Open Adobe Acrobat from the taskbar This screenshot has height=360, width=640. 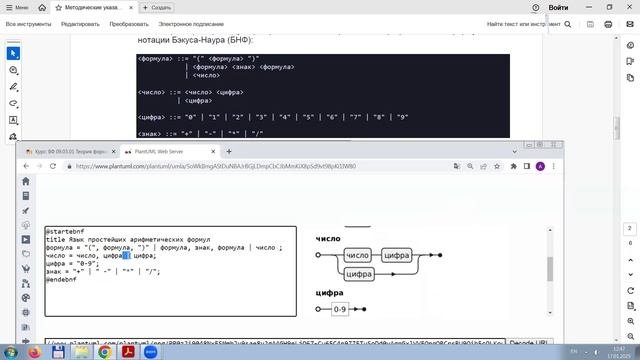coord(128,352)
